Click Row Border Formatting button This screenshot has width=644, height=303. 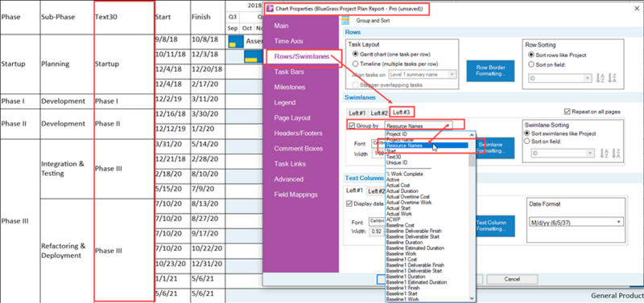click(490, 71)
